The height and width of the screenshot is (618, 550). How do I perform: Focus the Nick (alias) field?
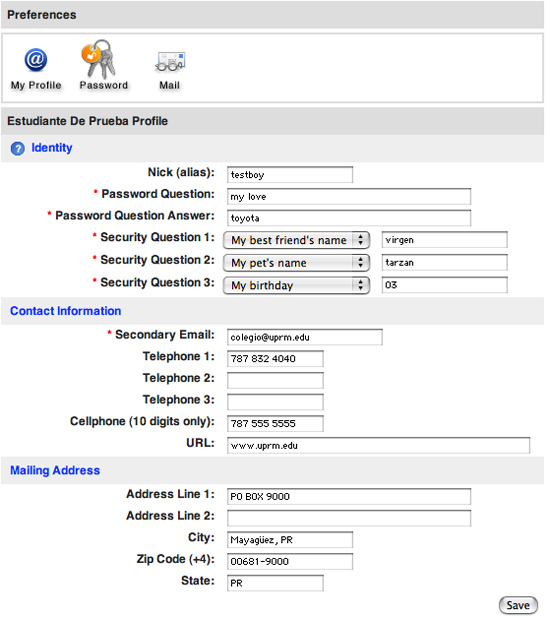pyautogui.click(x=290, y=175)
